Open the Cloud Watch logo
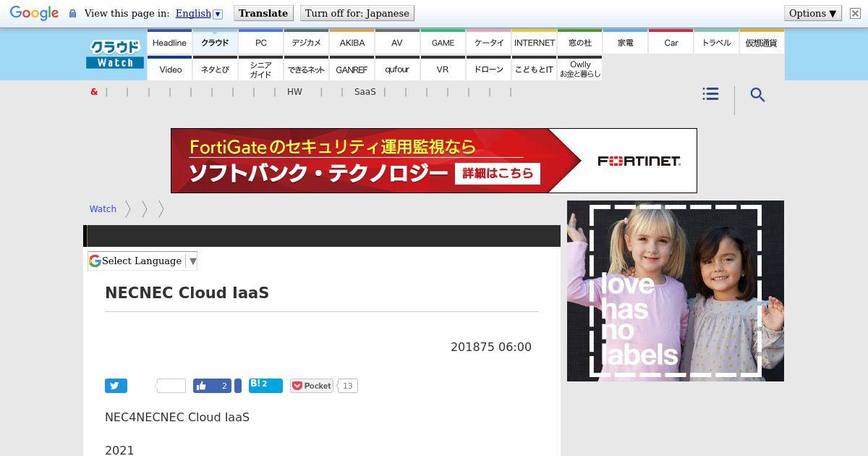 pos(115,54)
